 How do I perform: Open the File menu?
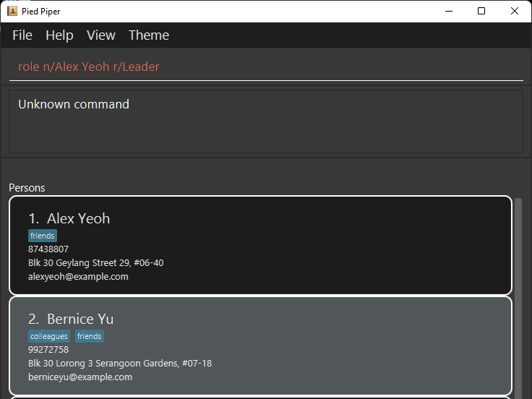coord(22,35)
